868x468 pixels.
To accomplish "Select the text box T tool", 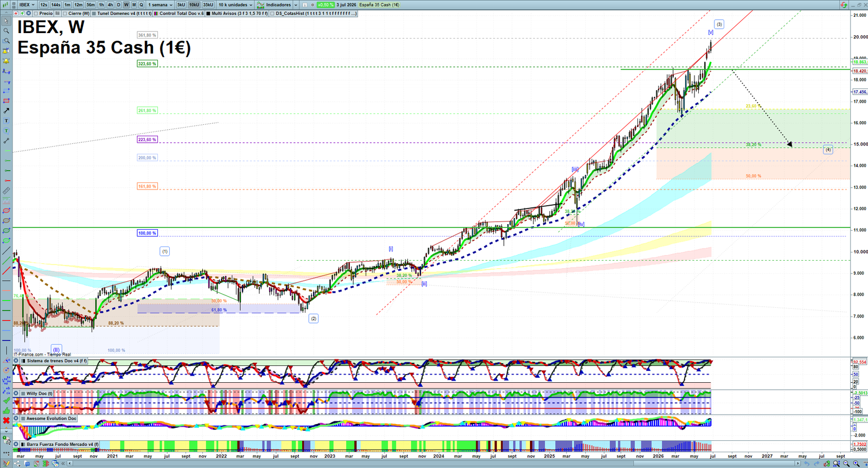I will (6, 121).
